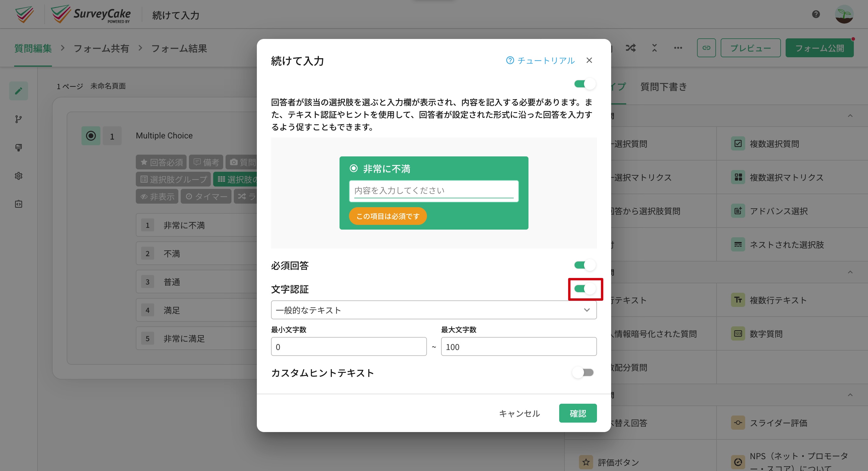
Task: Open the paint roller theme icon
Action: click(x=19, y=147)
